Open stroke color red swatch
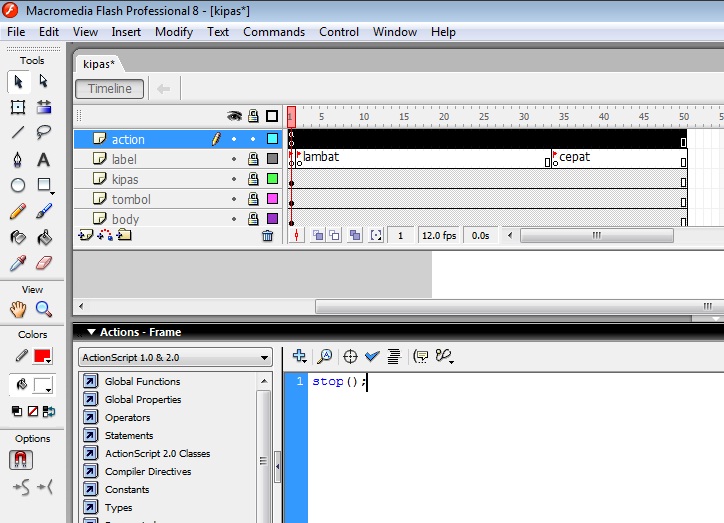The height and width of the screenshot is (523, 724). click(x=42, y=356)
